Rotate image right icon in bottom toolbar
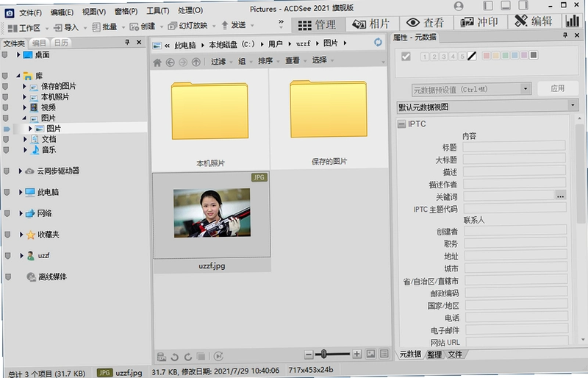 tap(188, 356)
